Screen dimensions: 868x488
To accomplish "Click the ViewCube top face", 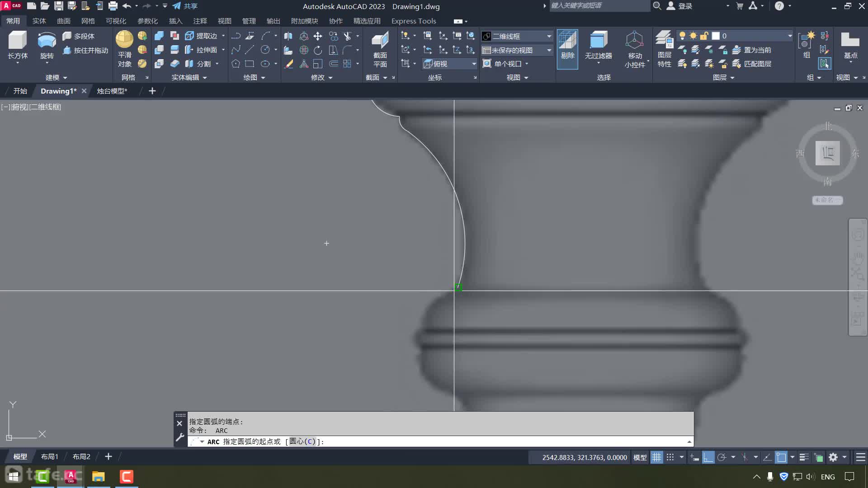I will [x=827, y=153].
